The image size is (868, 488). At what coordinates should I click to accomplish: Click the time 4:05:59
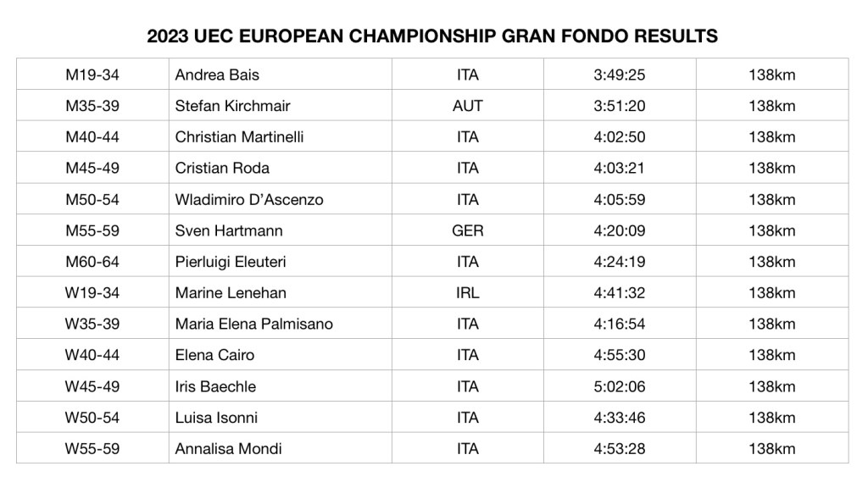pyautogui.click(x=620, y=200)
